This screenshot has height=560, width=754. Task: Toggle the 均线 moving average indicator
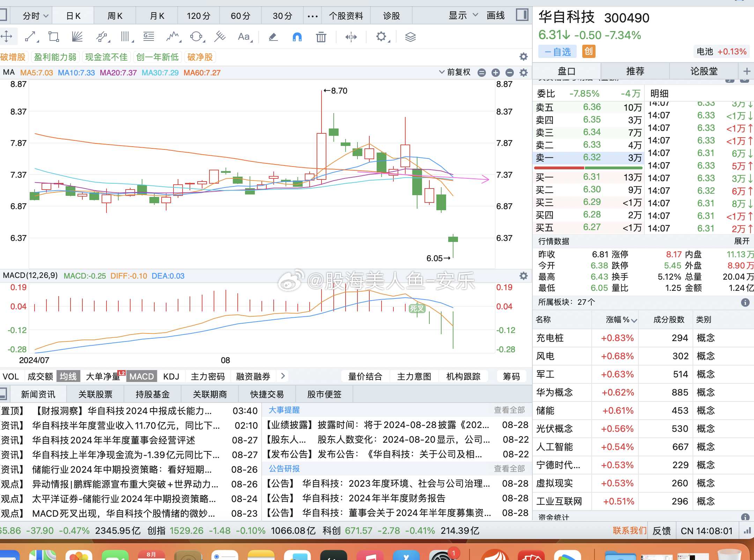68,376
